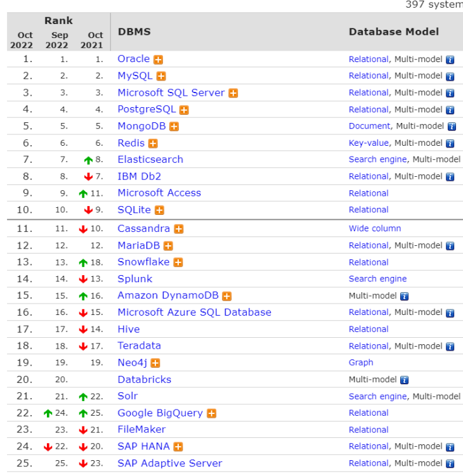Screen dimensions: 463x476
Task: Click the info icon in Databricks row
Action: [x=404, y=380]
